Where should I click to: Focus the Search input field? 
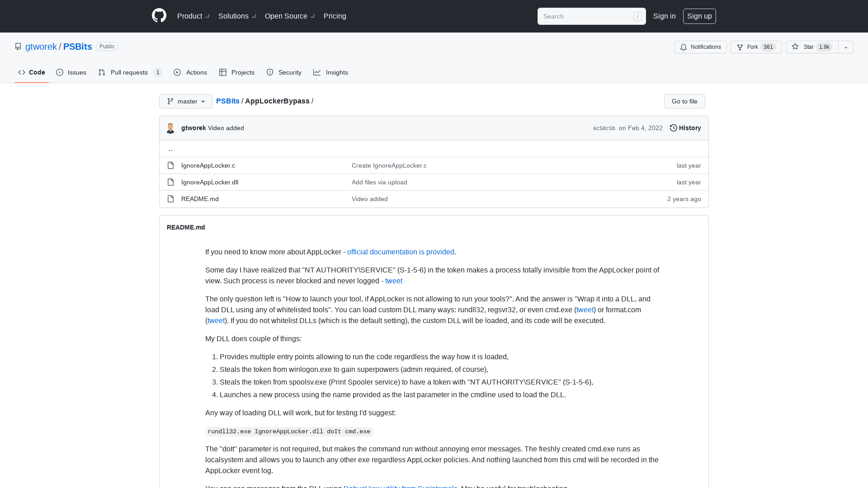point(591,16)
